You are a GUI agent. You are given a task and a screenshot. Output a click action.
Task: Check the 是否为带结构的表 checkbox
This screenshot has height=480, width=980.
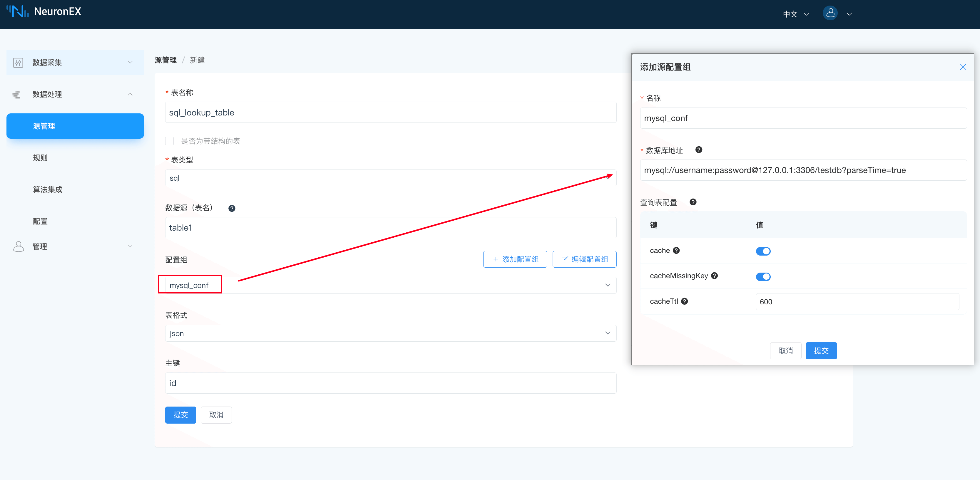tap(170, 141)
